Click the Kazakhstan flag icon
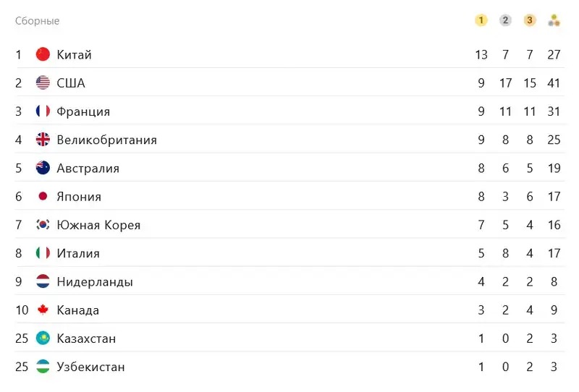This screenshot has width=579, height=392. [43, 338]
